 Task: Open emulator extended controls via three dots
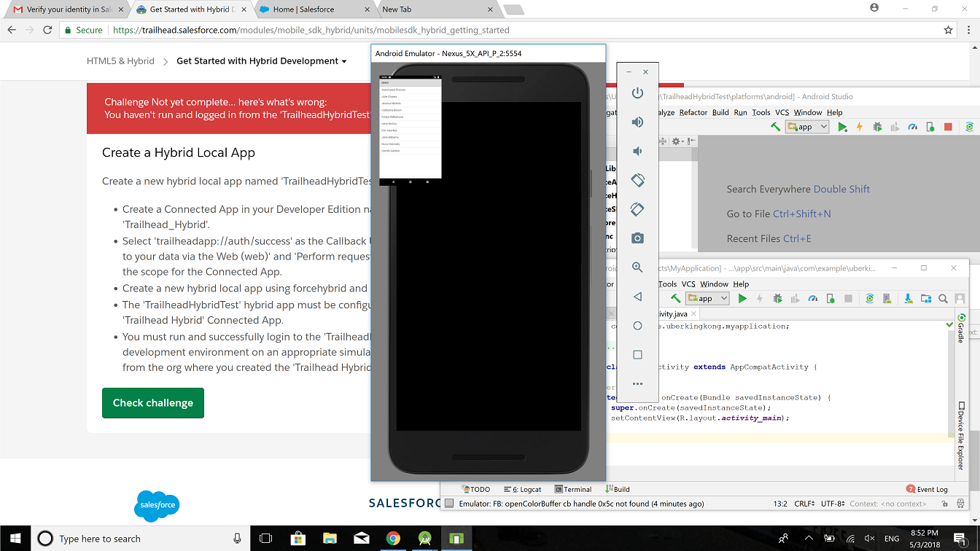tap(637, 383)
